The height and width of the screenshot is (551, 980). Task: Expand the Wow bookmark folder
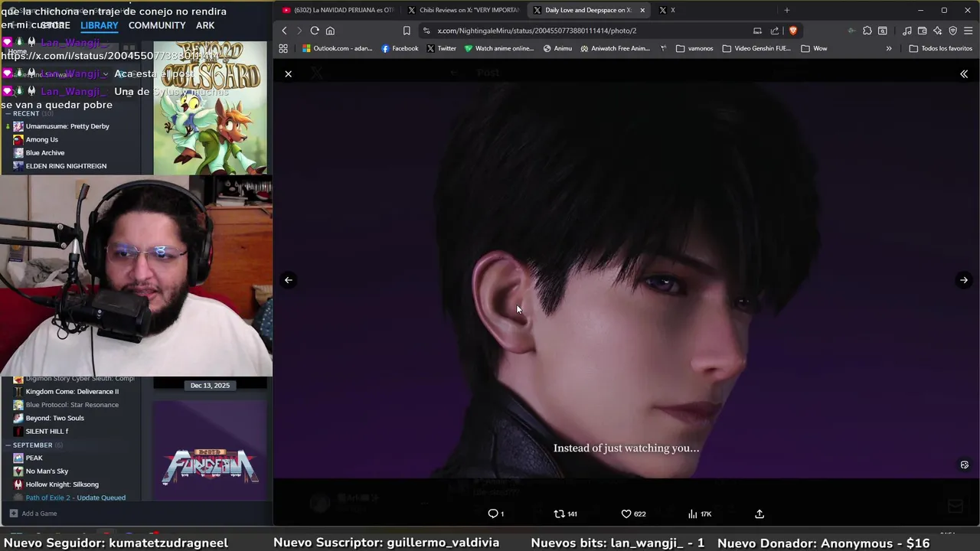[814, 48]
